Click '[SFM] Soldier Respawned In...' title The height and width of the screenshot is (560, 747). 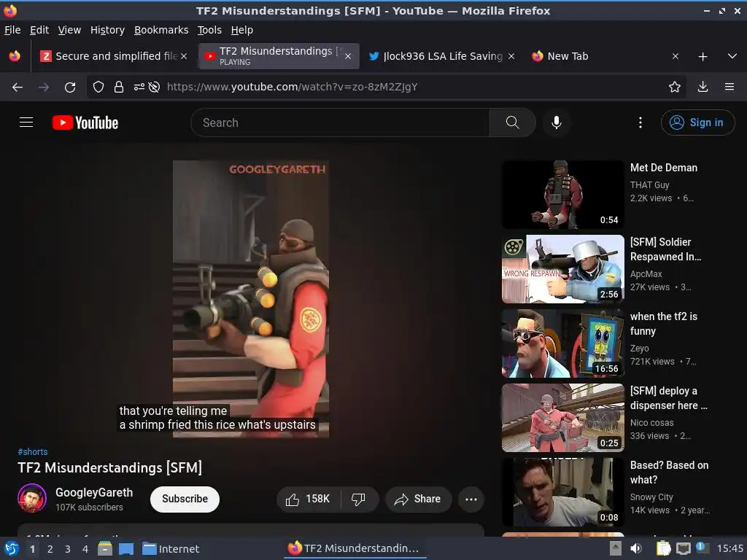coord(665,249)
